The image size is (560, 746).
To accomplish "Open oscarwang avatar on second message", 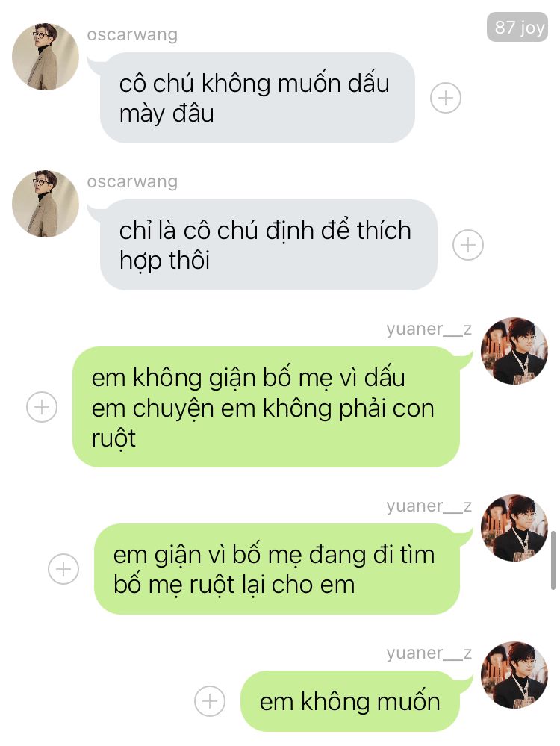I will pyautogui.click(x=46, y=203).
